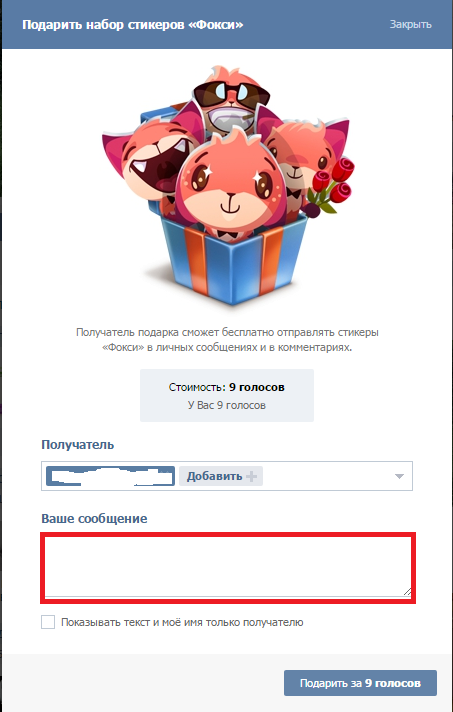Click the Закрыть link
This screenshot has height=712, width=453.
point(410,25)
